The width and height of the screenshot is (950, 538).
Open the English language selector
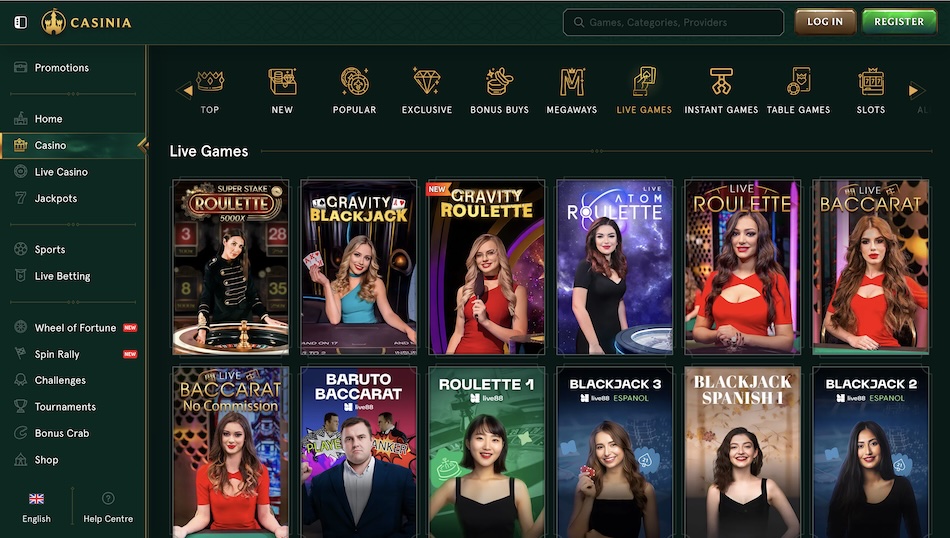click(36, 508)
